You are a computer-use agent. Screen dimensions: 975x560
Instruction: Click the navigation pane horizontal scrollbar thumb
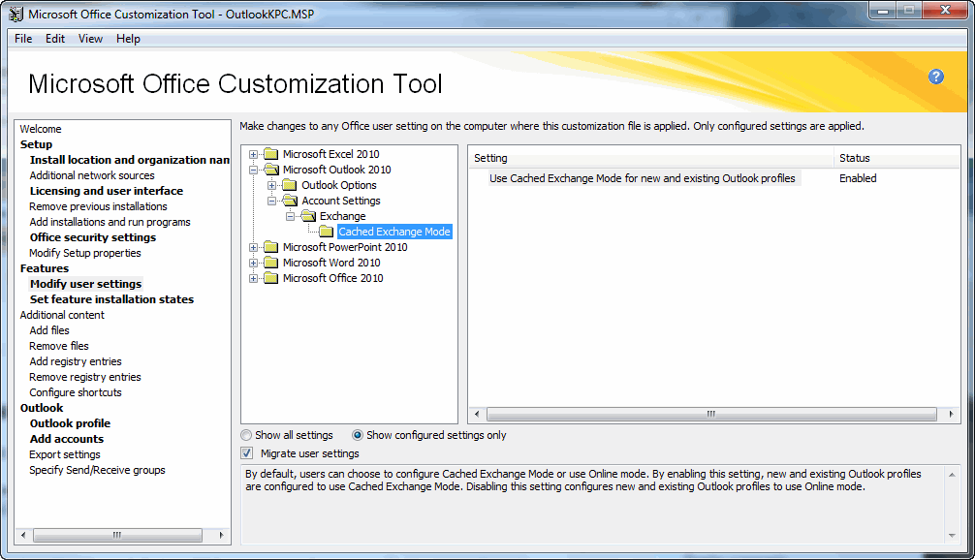[x=117, y=535]
